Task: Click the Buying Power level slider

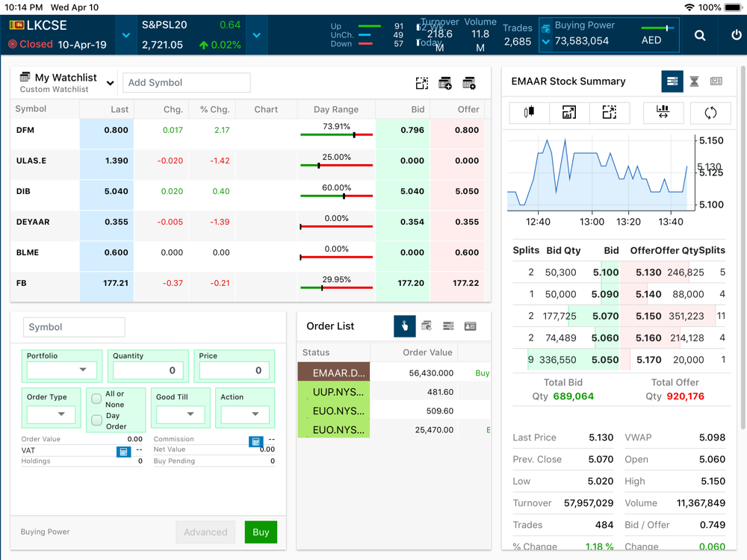Action: pos(657,28)
